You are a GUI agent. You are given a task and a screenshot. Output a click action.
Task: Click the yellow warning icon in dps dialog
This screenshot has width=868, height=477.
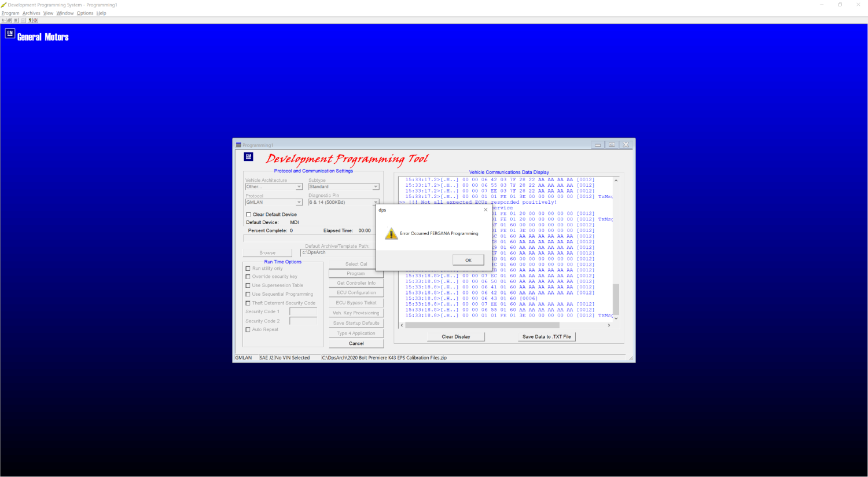coord(391,233)
